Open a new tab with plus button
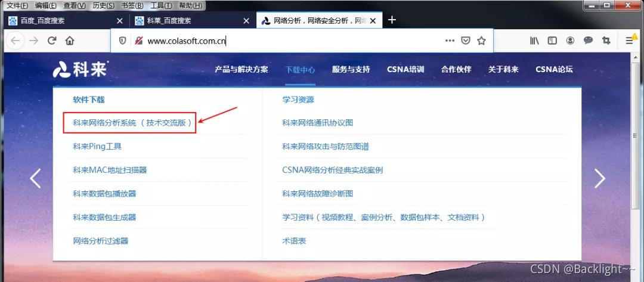 [x=392, y=20]
